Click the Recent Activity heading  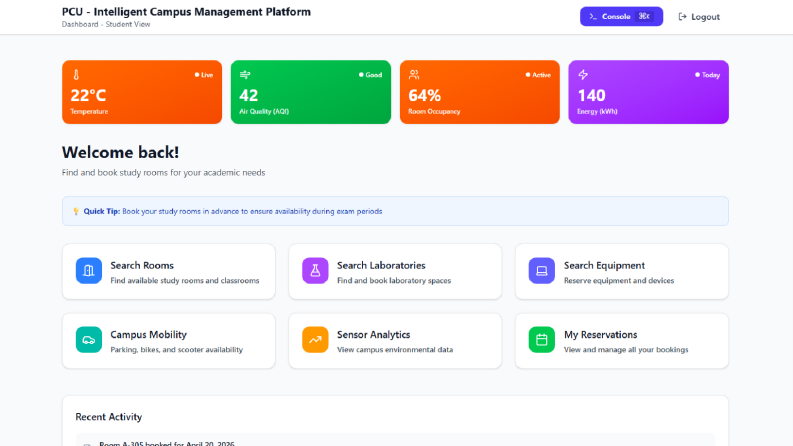109,417
